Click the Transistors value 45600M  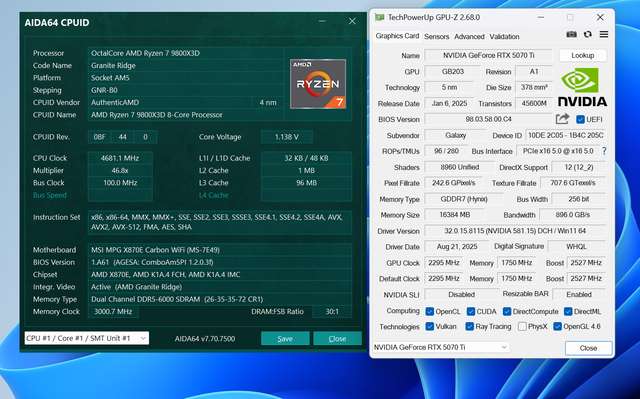pyautogui.click(x=534, y=103)
